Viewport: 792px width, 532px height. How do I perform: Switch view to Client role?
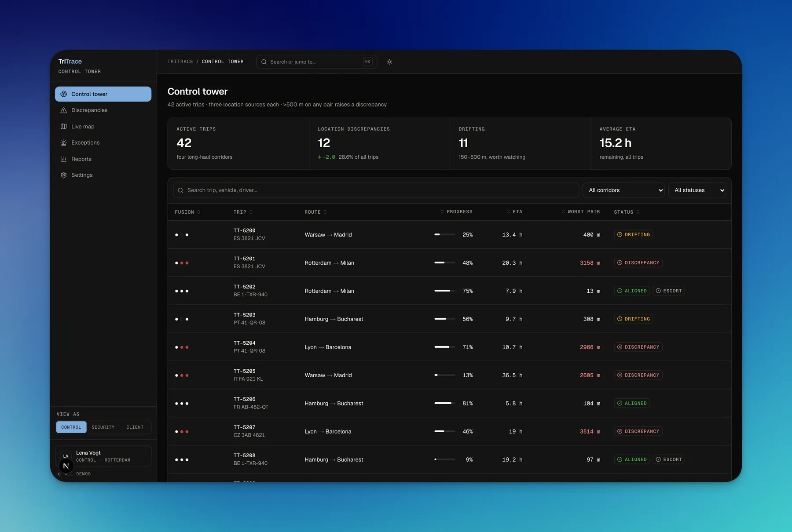click(x=135, y=427)
